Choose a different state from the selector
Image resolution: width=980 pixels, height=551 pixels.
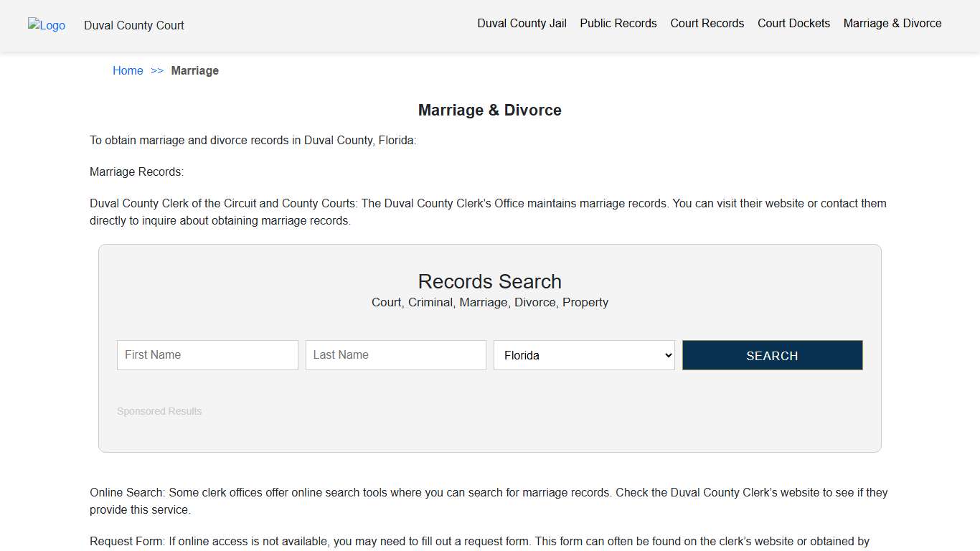(x=583, y=354)
